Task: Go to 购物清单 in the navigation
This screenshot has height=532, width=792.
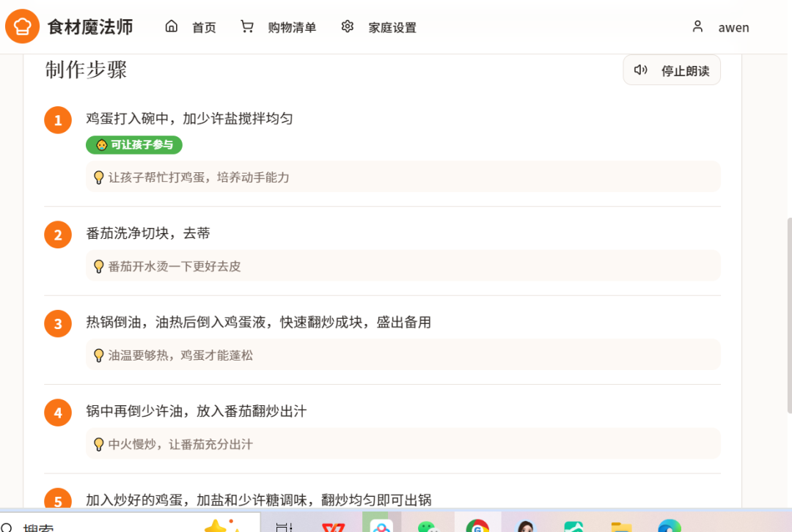Action: [x=292, y=28]
